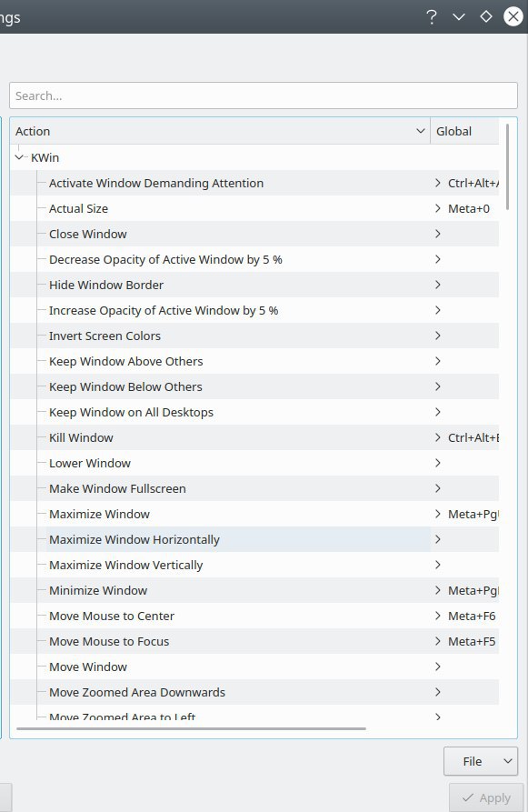Select Keep Window Below Others
528x812 pixels.
(125, 386)
